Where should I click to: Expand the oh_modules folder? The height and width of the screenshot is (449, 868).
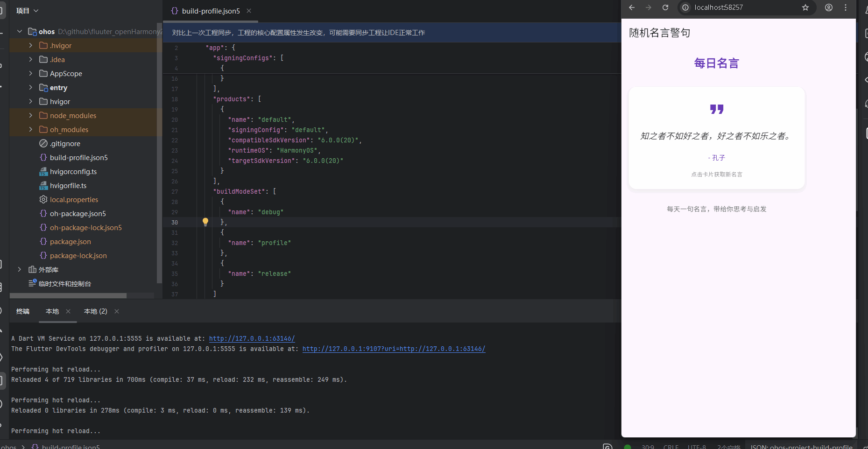click(30, 129)
